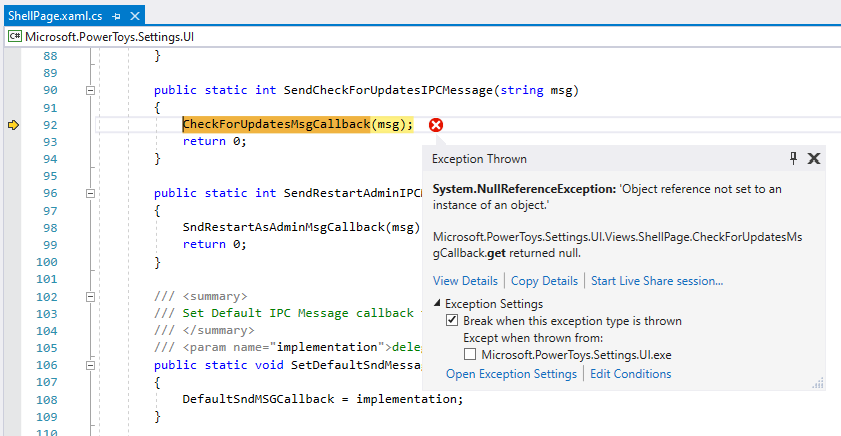Collapse SetDefaultSndMessage method at line 106
The image size is (841, 436).
tap(90, 365)
